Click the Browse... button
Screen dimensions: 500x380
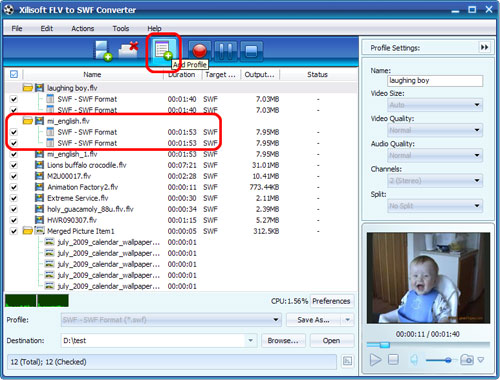[x=283, y=341]
